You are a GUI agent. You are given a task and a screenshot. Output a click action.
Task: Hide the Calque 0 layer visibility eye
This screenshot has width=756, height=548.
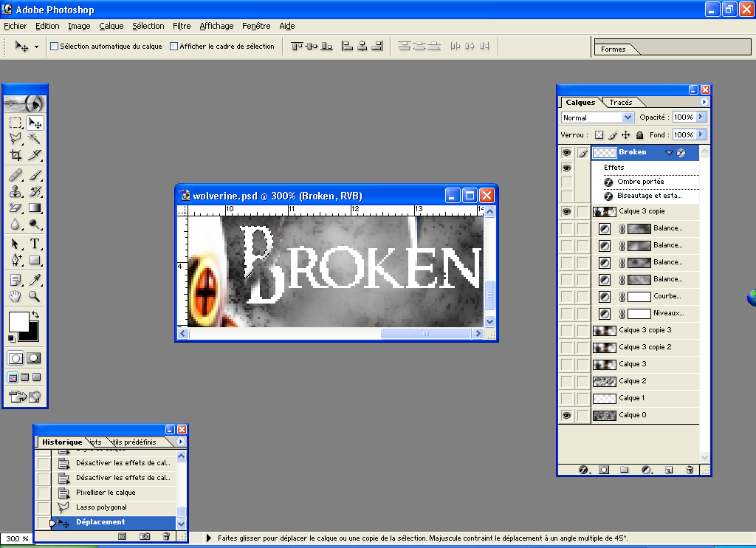[566, 415]
